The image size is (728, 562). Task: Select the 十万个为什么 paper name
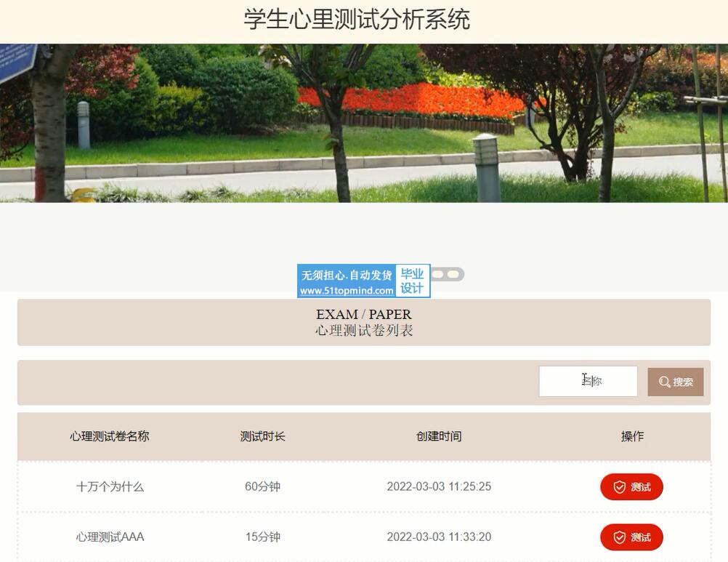[110, 486]
